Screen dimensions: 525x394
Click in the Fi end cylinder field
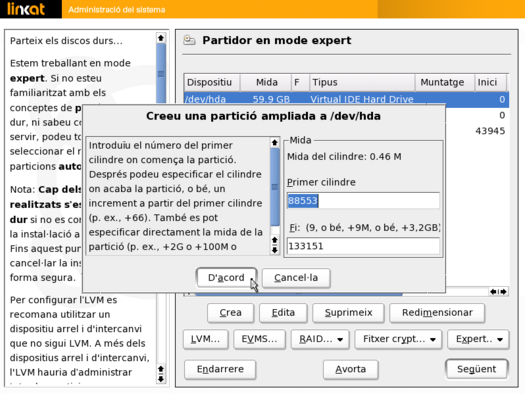pyautogui.click(x=363, y=246)
